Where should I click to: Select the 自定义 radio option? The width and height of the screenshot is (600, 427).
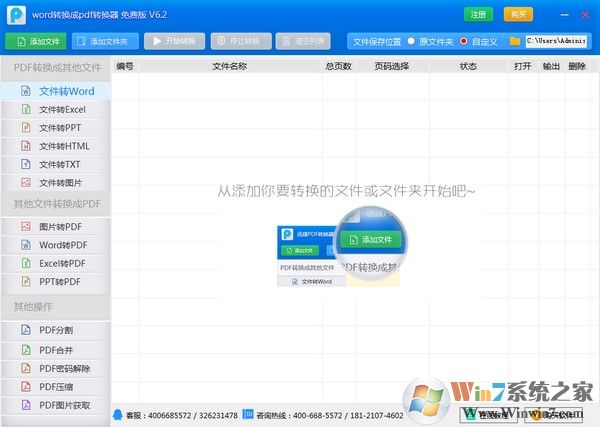click(x=464, y=41)
